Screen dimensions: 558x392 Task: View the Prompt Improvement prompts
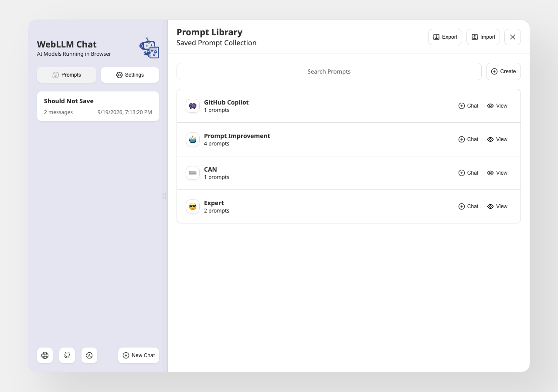[x=497, y=139]
